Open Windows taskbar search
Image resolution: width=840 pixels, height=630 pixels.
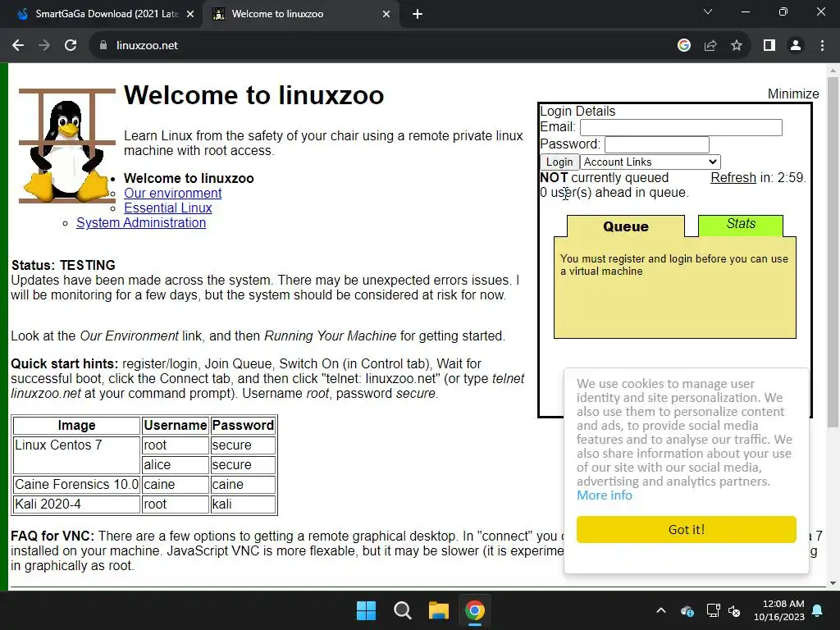pyautogui.click(x=402, y=610)
